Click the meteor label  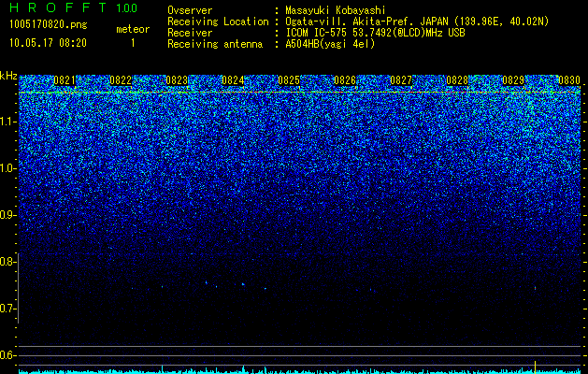click(x=133, y=29)
